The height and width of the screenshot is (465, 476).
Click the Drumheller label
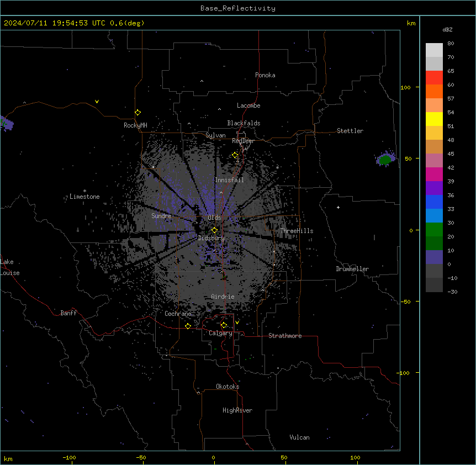352,269
